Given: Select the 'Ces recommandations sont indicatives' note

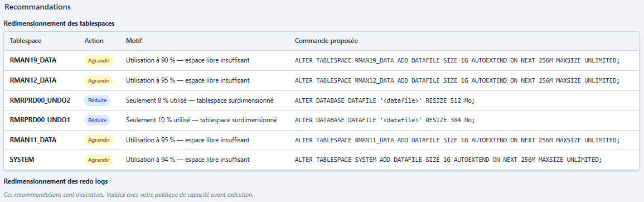Looking at the screenshot, I should coord(129,195).
